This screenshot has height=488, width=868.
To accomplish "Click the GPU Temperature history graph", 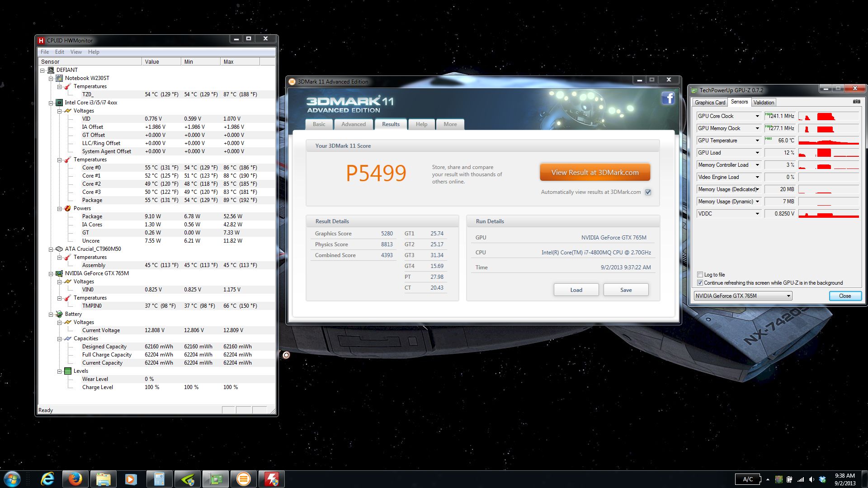I will pos(829,141).
